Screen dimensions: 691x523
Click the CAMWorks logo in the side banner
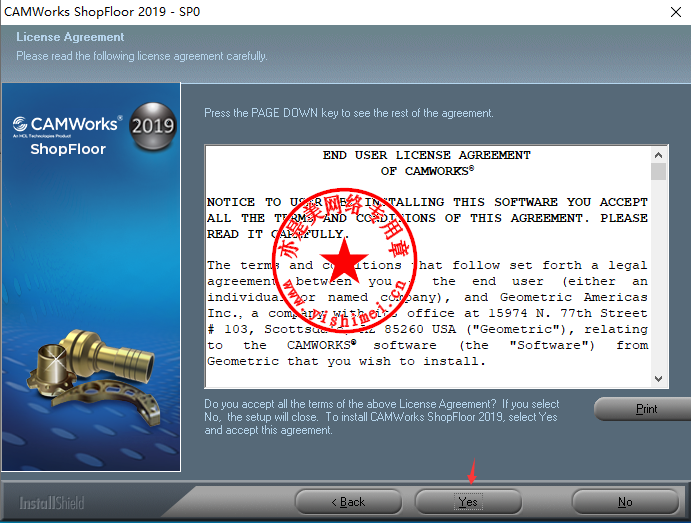(67, 126)
